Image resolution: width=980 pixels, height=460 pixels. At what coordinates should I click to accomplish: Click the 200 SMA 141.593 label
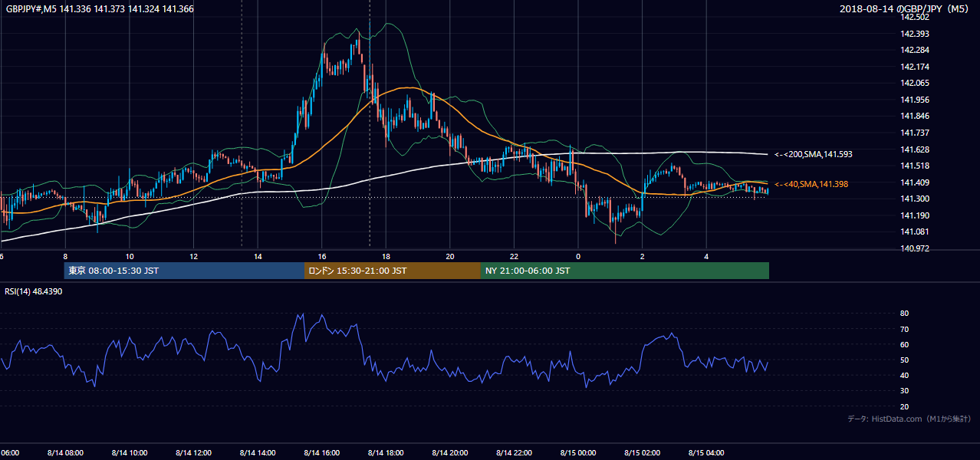pos(813,154)
